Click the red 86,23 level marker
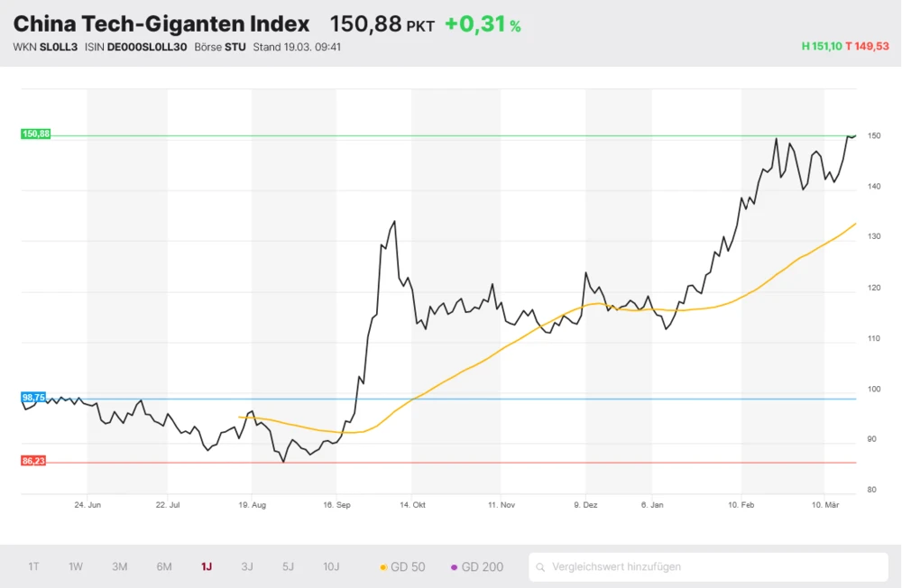This screenshot has height=588, width=902. (x=34, y=462)
